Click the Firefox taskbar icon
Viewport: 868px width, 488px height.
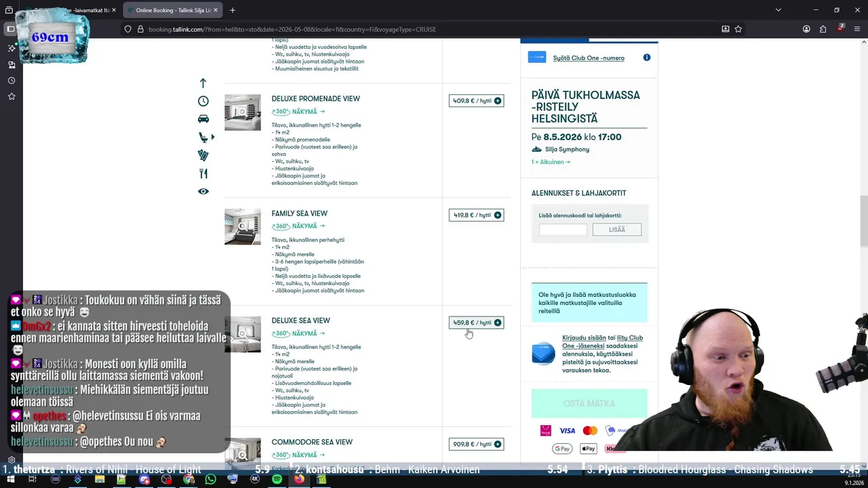pyautogui.click(x=299, y=479)
